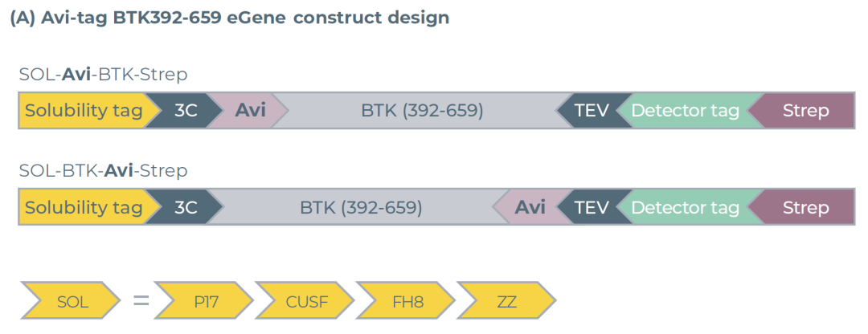Click the CUSF yellow arrow block

pyautogui.click(x=306, y=302)
